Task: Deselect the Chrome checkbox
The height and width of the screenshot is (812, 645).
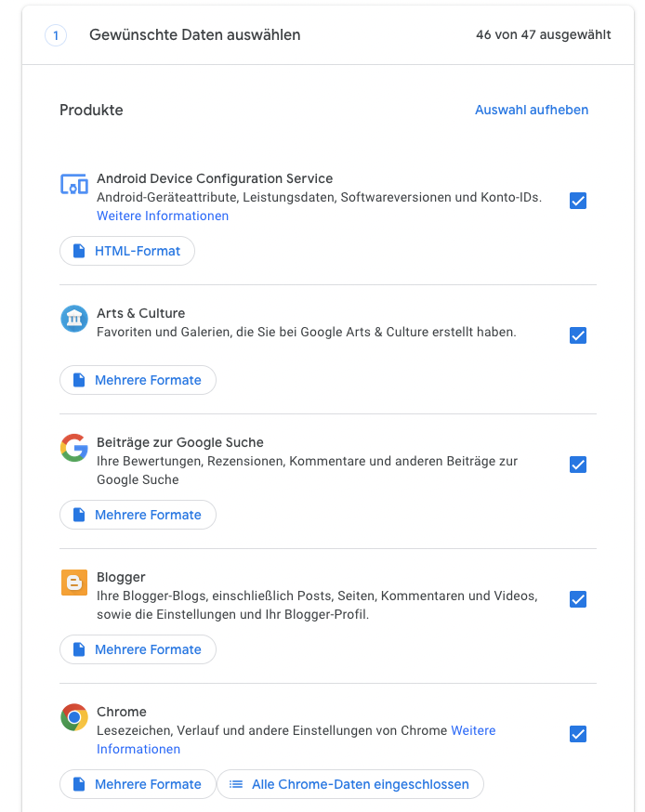Action: pos(578,734)
